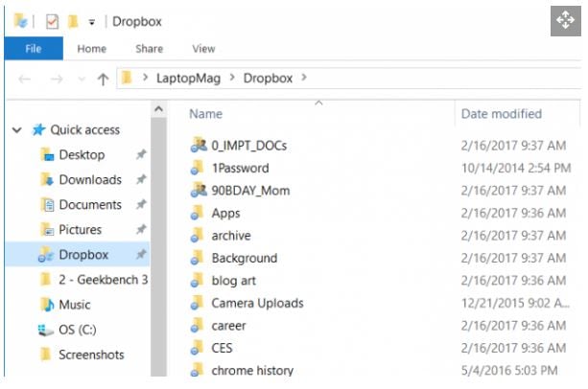Click the Dropbox folder icon in title bar
Image resolution: width=588 pixels, height=389 pixels.
[x=21, y=21]
